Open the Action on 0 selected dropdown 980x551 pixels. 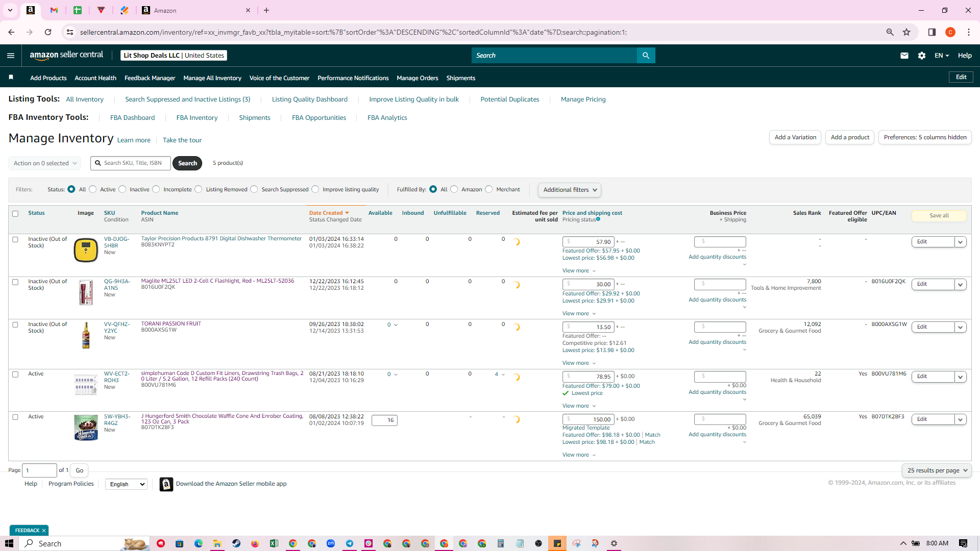[45, 163]
